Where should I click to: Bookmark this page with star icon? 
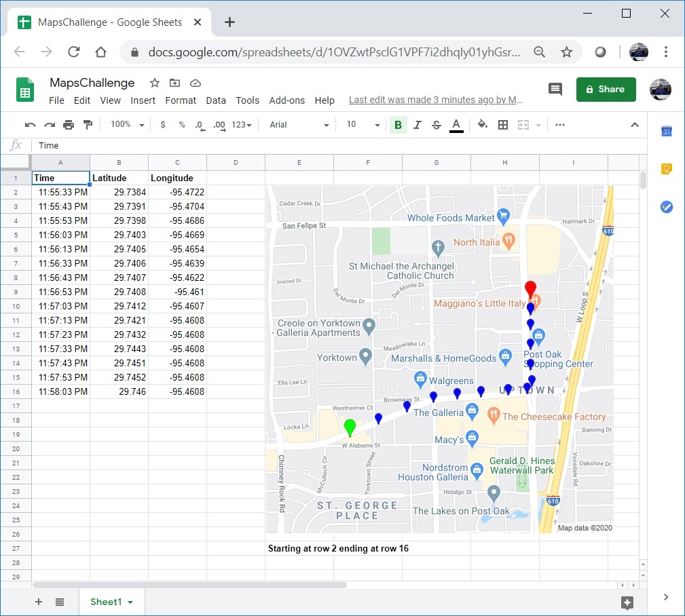(567, 52)
